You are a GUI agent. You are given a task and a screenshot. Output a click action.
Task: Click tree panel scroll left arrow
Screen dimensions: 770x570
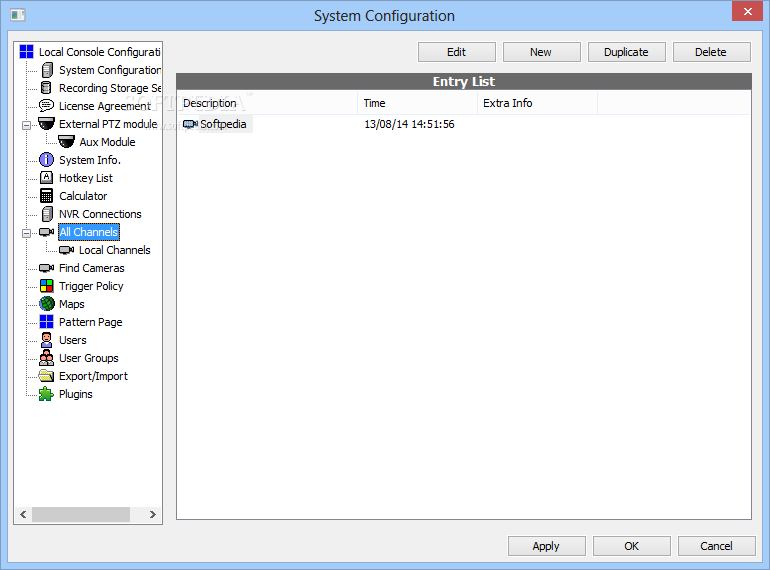pyautogui.click(x=23, y=514)
